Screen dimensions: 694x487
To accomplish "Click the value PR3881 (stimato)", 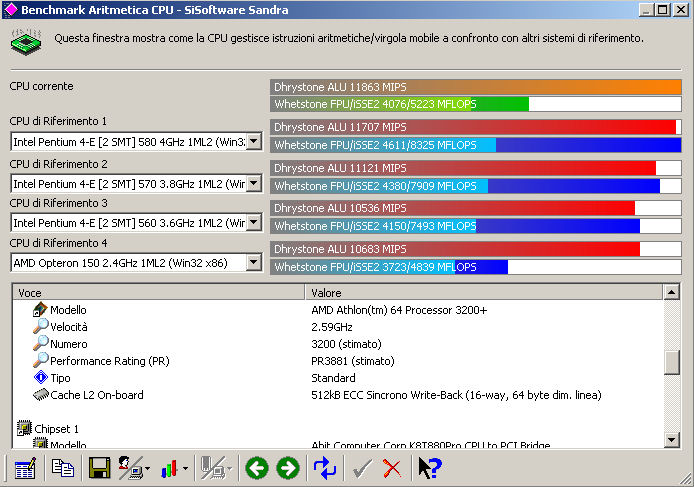I will point(352,361).
